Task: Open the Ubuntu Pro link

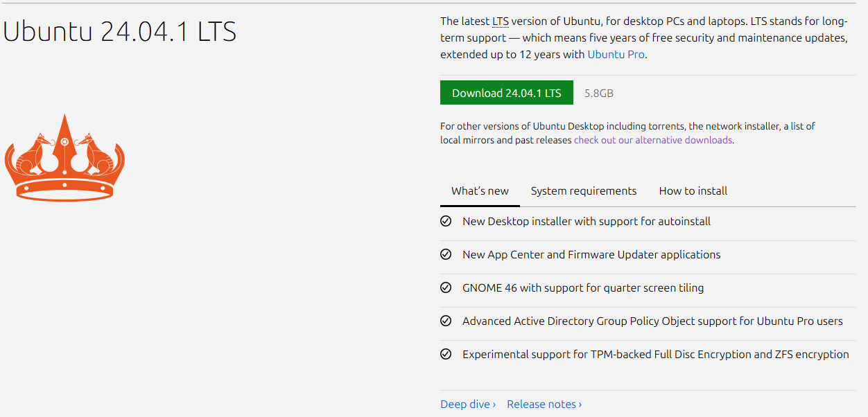Action: [616, 54]
